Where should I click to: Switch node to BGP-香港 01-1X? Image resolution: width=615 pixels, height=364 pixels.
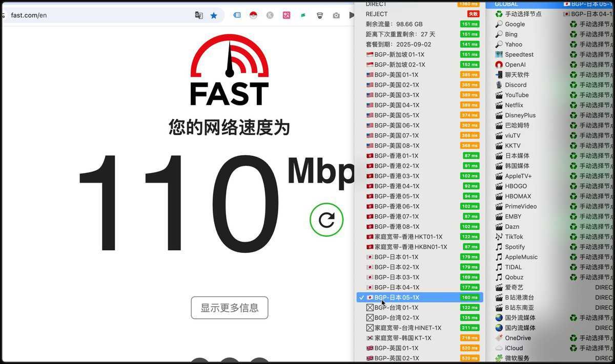click(x=405, y=156)
